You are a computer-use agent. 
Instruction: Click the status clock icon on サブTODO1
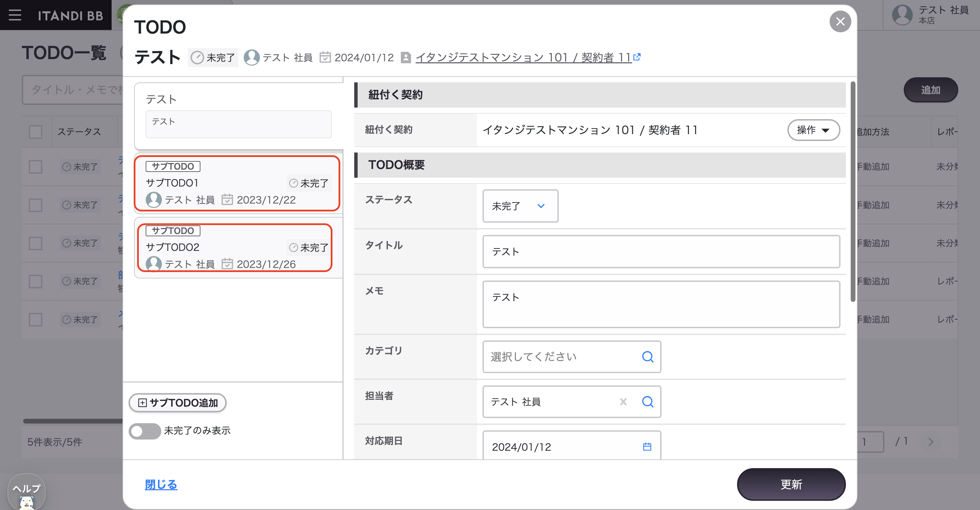pos(293,183)
